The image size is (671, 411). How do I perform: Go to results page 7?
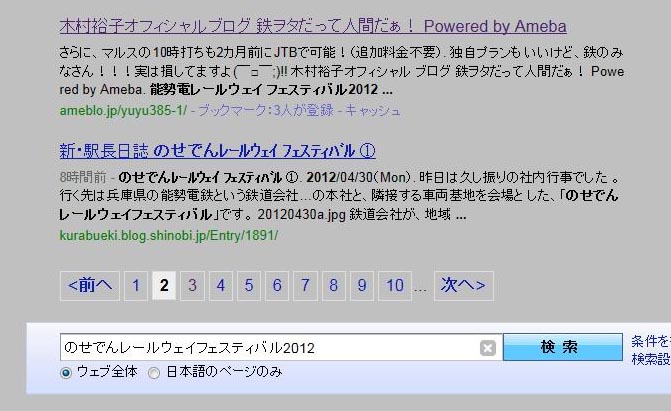[x=305, y=286]
